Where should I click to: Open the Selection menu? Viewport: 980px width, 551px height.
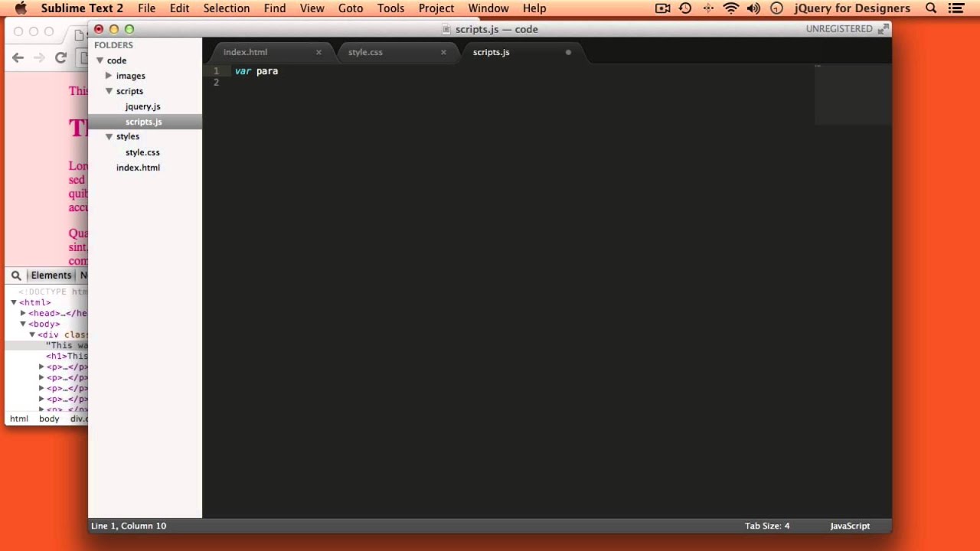pyautogui.click(x=227, y=8)
